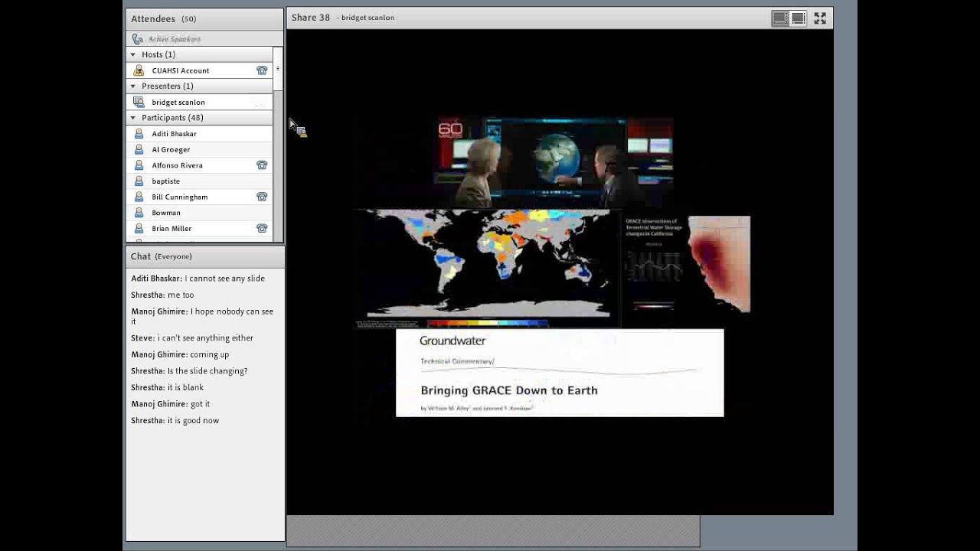
Task: Click the phone icon on Bill Cunningham row
Action: click(262, 197)
